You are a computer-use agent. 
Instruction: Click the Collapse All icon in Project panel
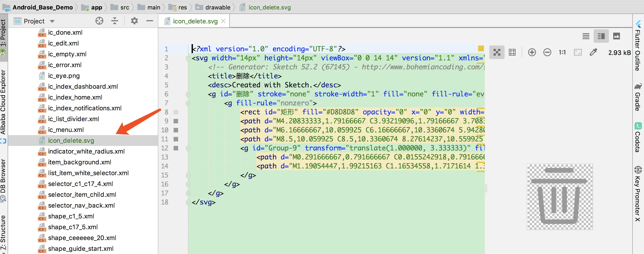click(114, 21)
